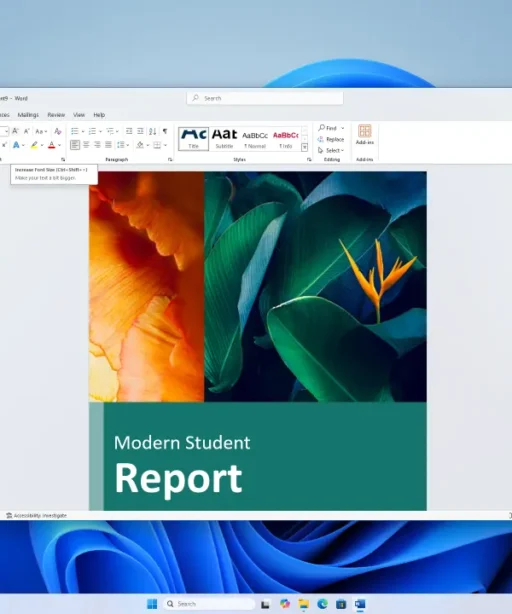Open the Add-ins button
This screenshot has width=512, height=614.
point(364,135)
